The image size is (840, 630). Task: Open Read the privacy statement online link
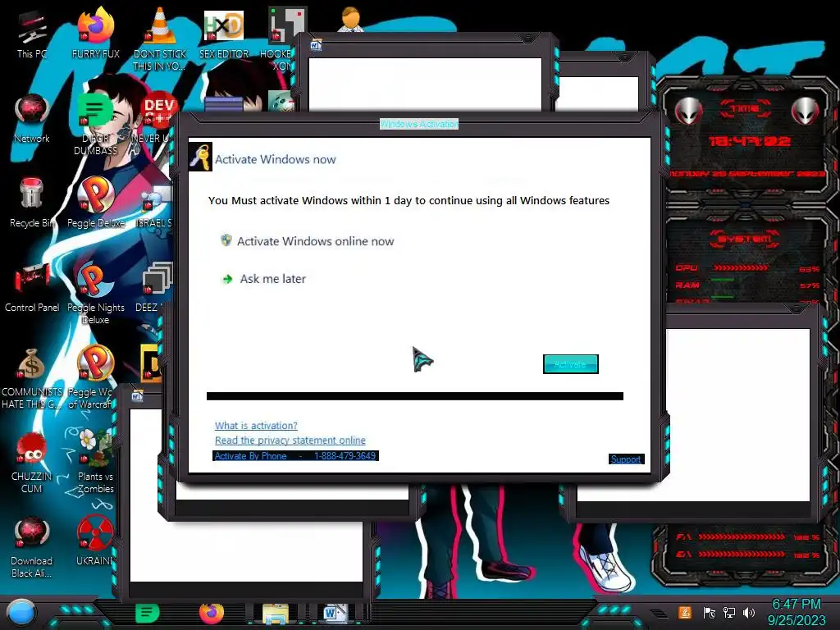tap(290, 441)
